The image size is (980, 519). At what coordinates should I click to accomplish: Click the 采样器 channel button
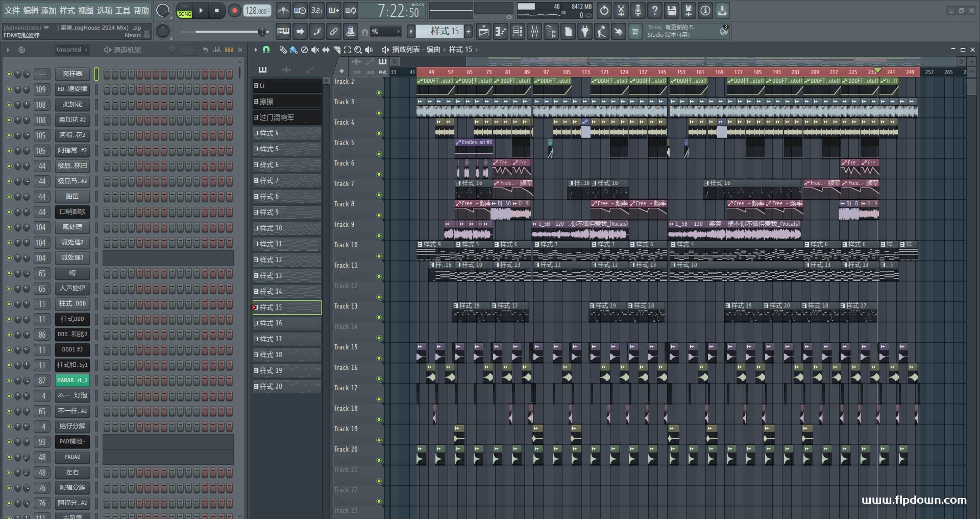click(72, 74)
